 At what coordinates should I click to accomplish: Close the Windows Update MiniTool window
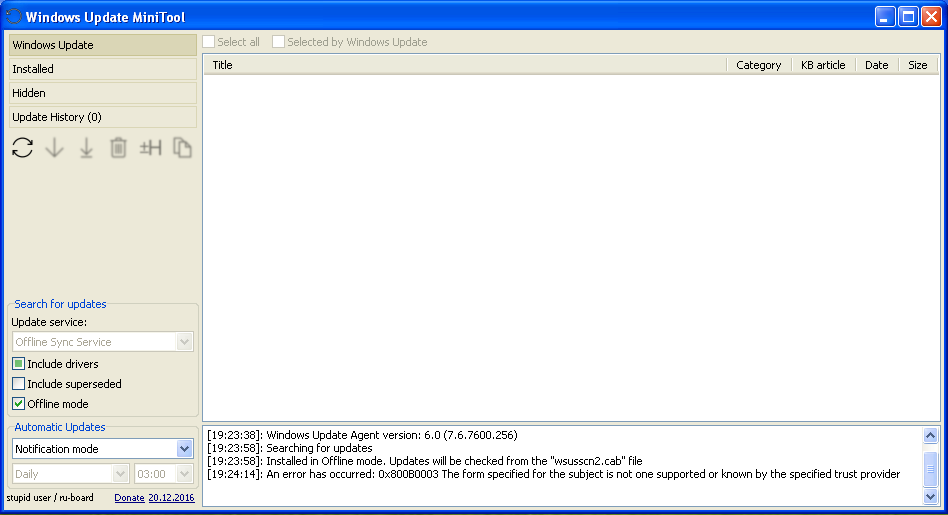[x=931, y=17]
